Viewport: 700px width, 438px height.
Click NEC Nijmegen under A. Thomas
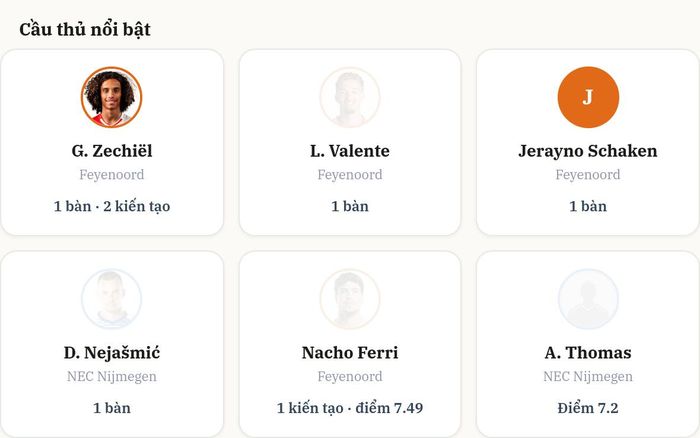pyautogui.click(x=588, y=376)
